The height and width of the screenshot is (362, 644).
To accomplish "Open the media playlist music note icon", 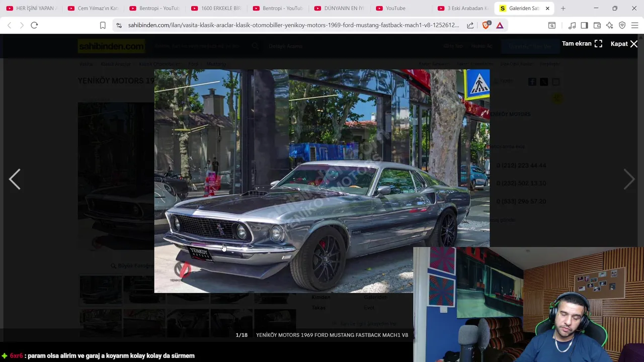I will tap(572, 25).
